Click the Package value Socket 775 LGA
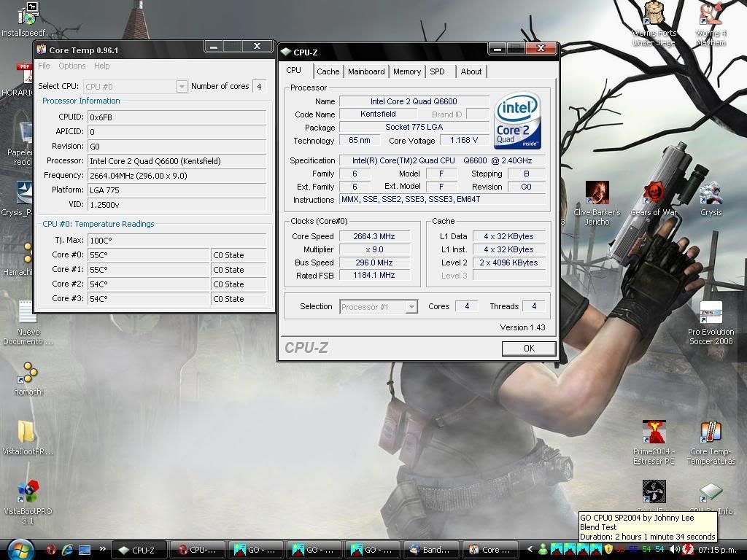 tap(414, 127)
